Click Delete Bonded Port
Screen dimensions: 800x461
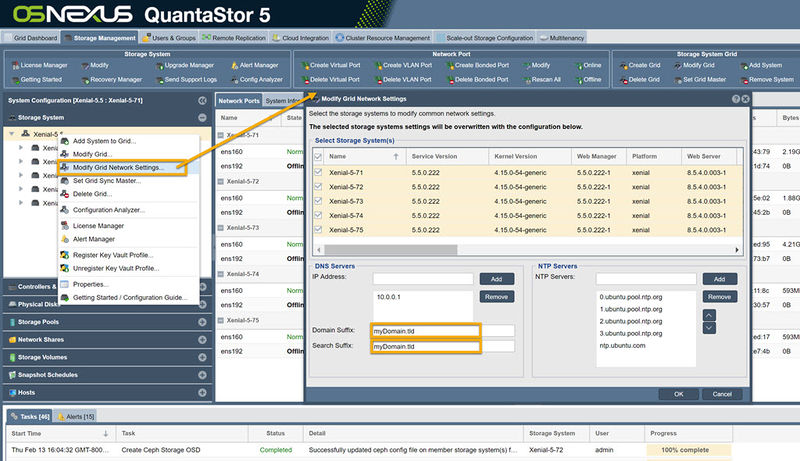pyautogui.click(x=478, y=80)
